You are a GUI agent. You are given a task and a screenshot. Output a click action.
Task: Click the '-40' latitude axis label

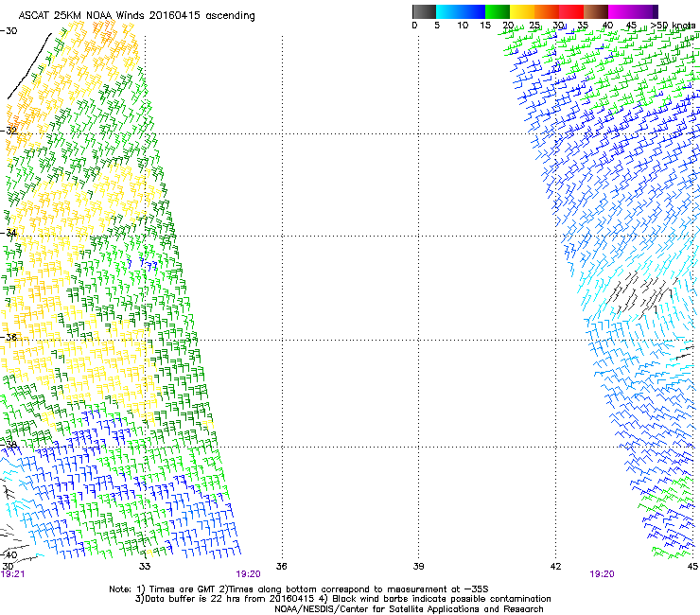pyautogui.click(x=9, y=554)
